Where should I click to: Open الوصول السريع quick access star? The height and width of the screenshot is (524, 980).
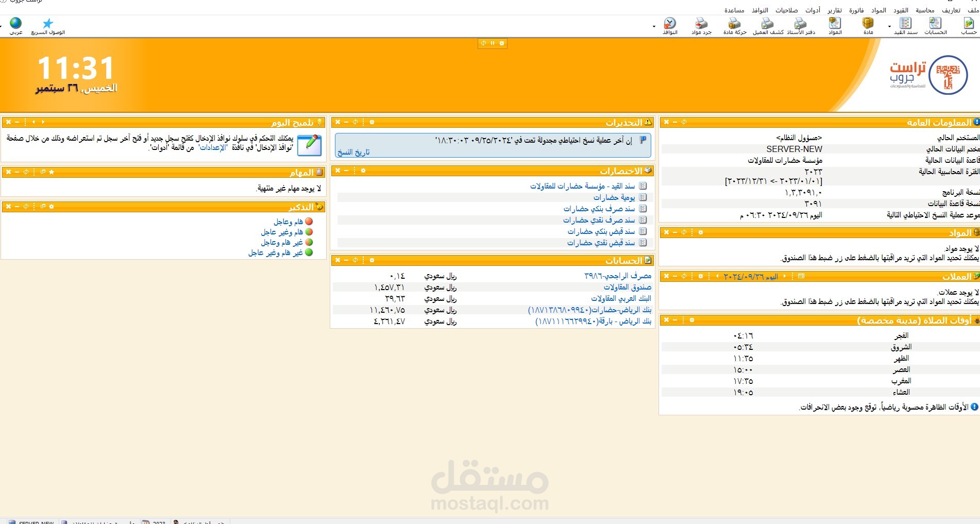tap(48, 26)
